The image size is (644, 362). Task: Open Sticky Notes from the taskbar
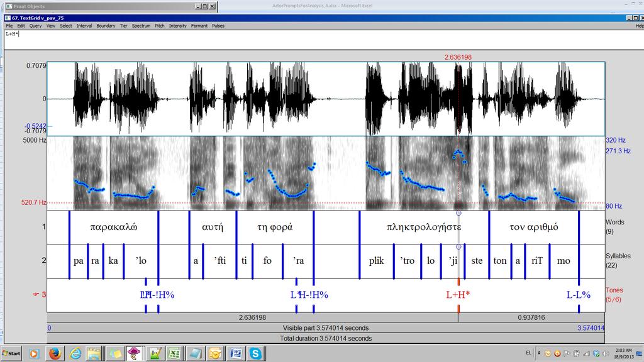pos(115,353)
